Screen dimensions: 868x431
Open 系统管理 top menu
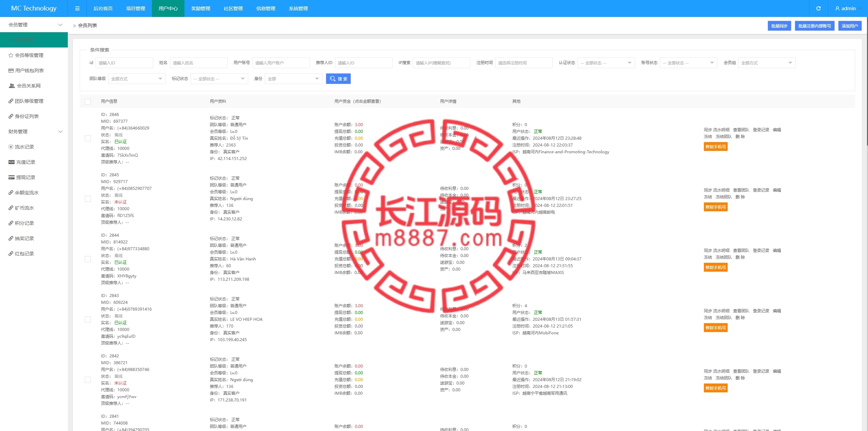(298, 8)
